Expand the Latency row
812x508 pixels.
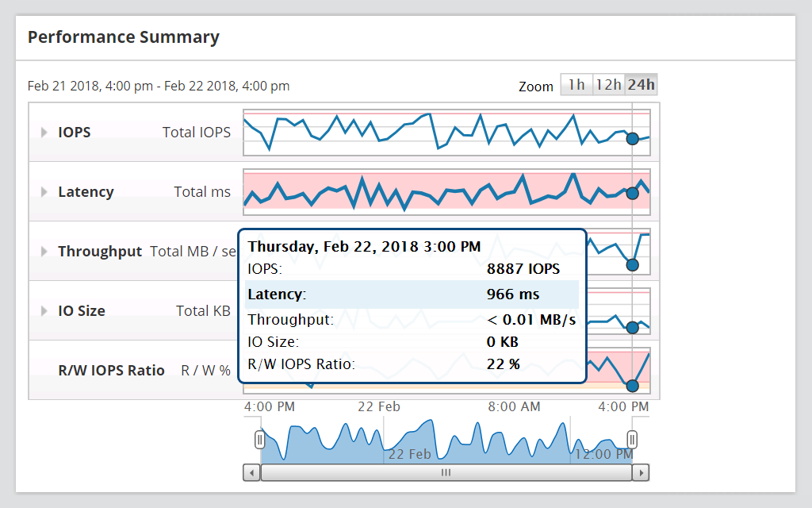tap(44, 192)
